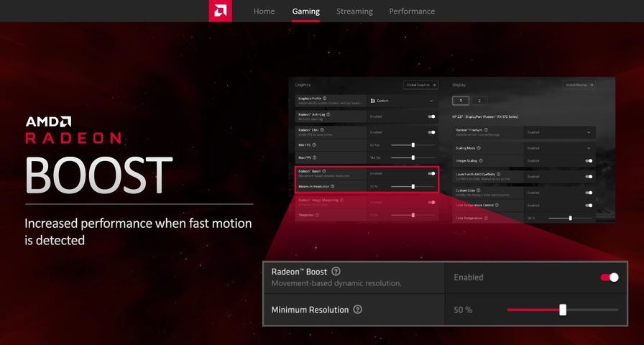The image size is (644, 345).
Task: Open help icon next to Color Temperature Control
Action: 497,205
